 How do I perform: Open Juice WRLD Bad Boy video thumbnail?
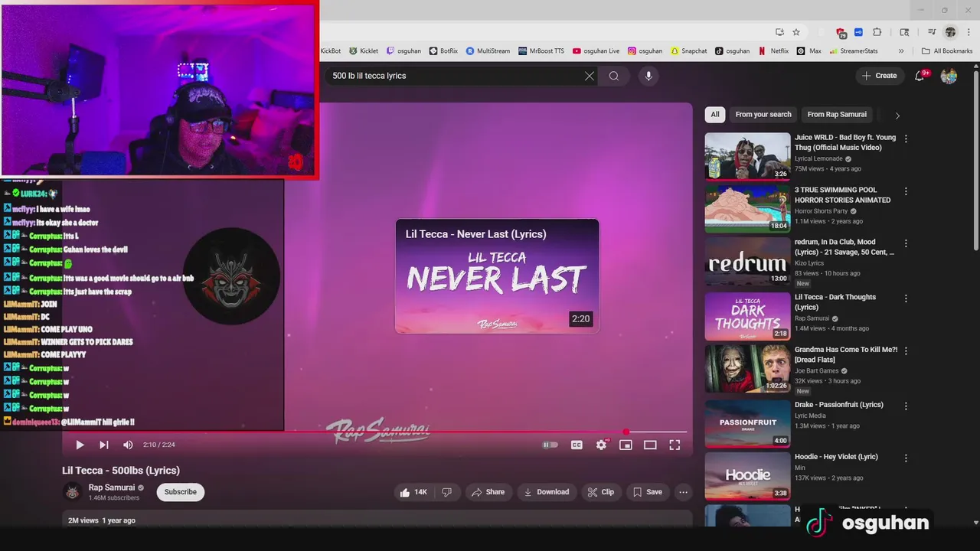(x=747, y=156)
